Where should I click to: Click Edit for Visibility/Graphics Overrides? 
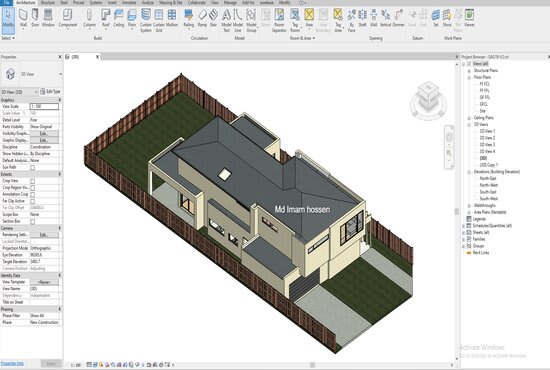coord(44,134)
